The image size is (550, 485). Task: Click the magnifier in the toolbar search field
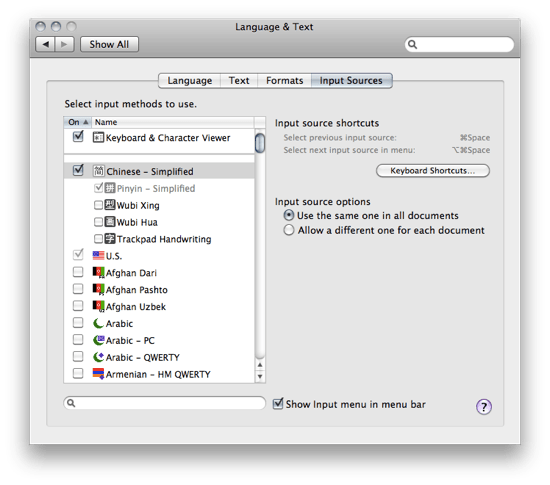[412, 45]
